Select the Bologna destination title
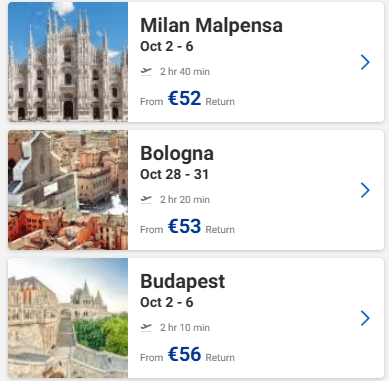This screenshot has width=389, height=381. click(177, 154)
